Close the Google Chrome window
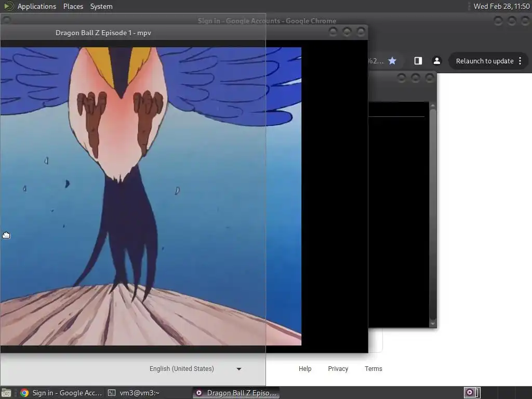Screen dimensions: 532x399 point(525,21)
